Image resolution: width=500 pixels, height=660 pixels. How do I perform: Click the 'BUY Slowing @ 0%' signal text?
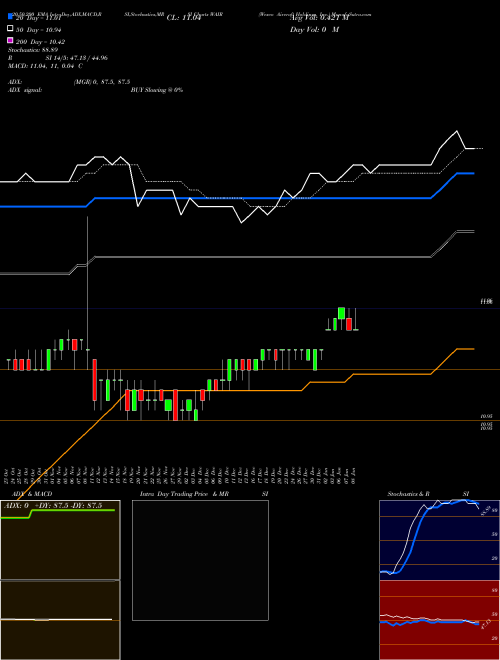coord(157,90)
